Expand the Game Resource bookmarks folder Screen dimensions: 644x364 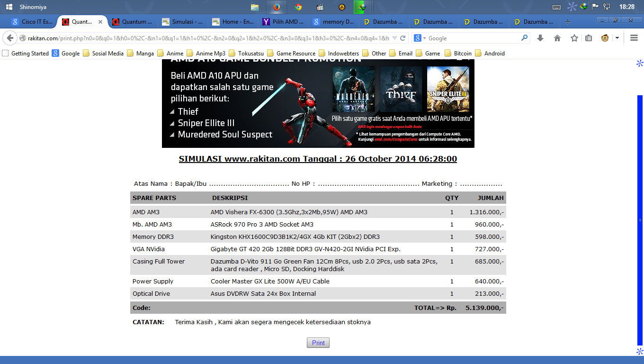[x=291, y=54]
